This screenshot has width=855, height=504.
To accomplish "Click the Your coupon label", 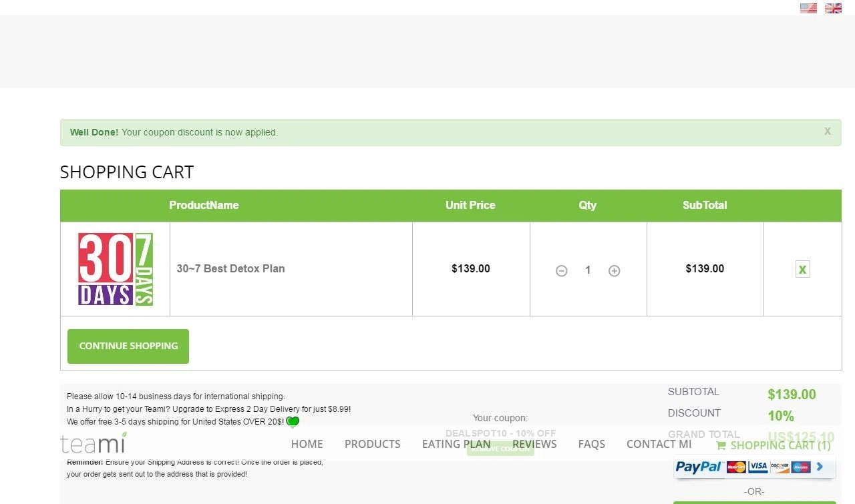I will tap(500, 418).
